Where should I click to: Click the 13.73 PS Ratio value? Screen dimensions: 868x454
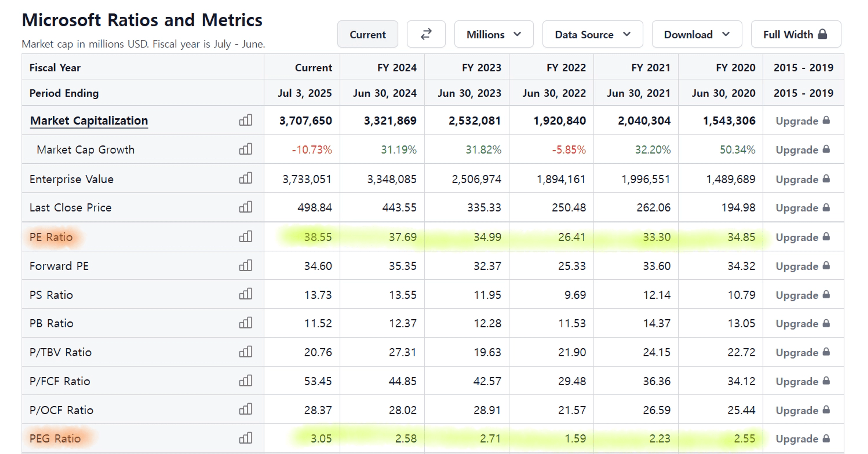(x=318, y=295)
